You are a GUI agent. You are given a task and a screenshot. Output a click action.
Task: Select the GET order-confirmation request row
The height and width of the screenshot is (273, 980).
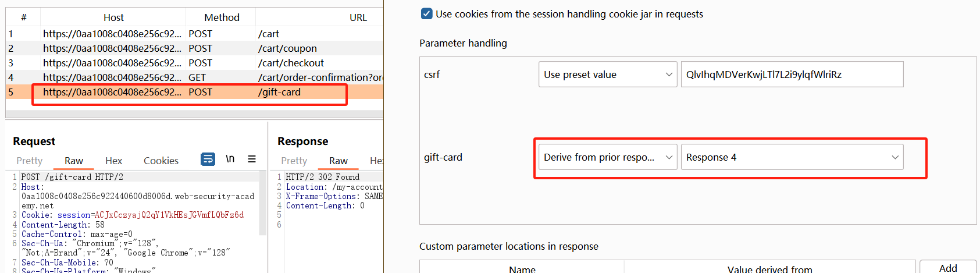coord(194,77)
